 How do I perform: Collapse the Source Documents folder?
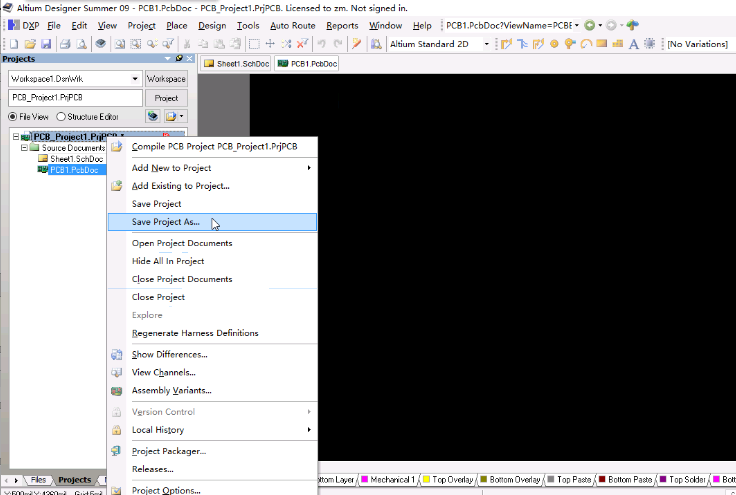pyautogui.click(x=24, y=148)
